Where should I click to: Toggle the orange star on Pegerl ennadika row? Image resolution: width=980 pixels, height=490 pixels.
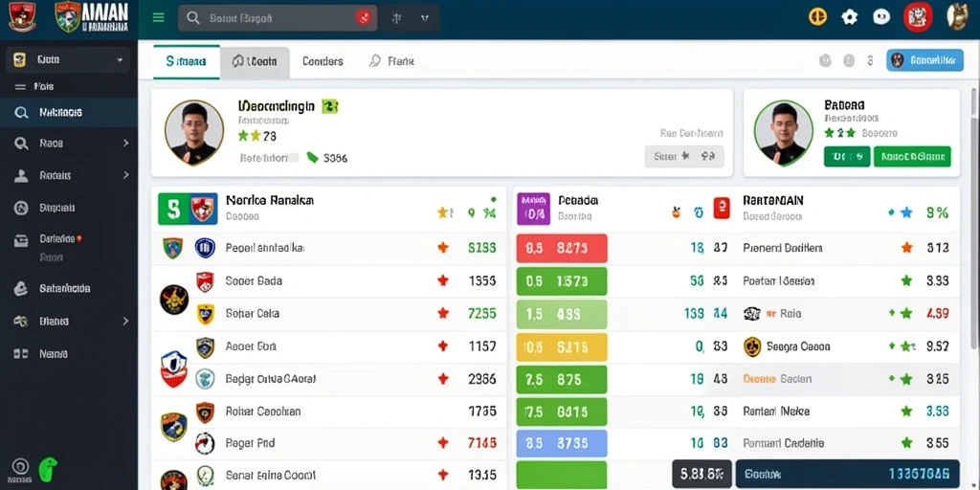[x=443, y=248]
